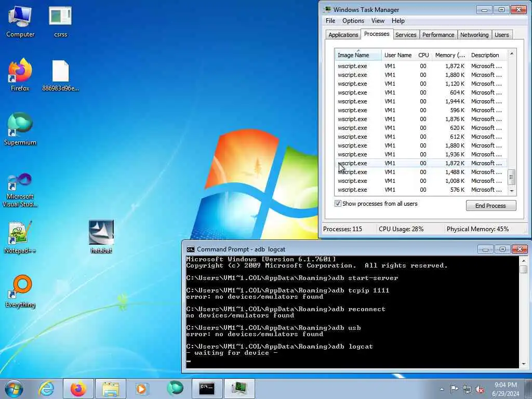Sort processes by User Name column
This screenshot has height=399, width=532.
pyautogui.click(x=398, y=55)
